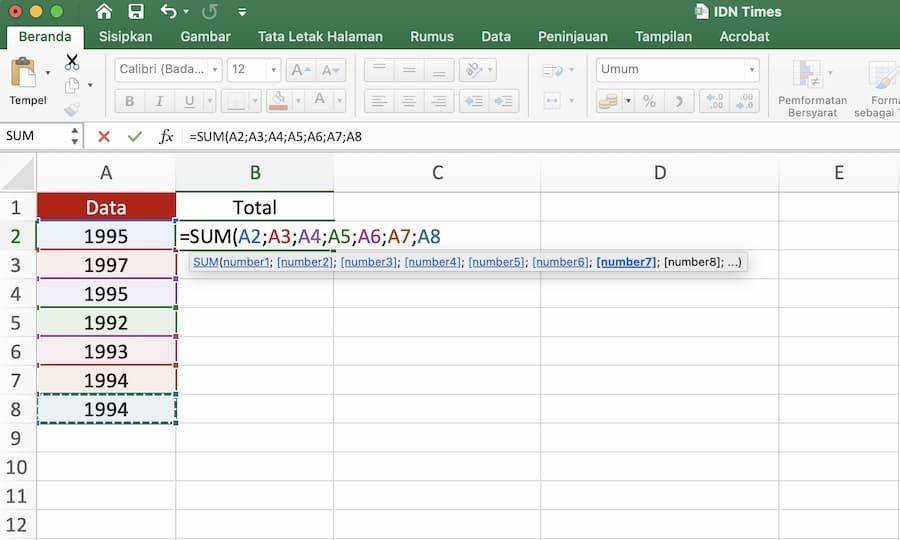Toggle Bold formatting
The image size is (900, 540).
[x=129, y=102]
